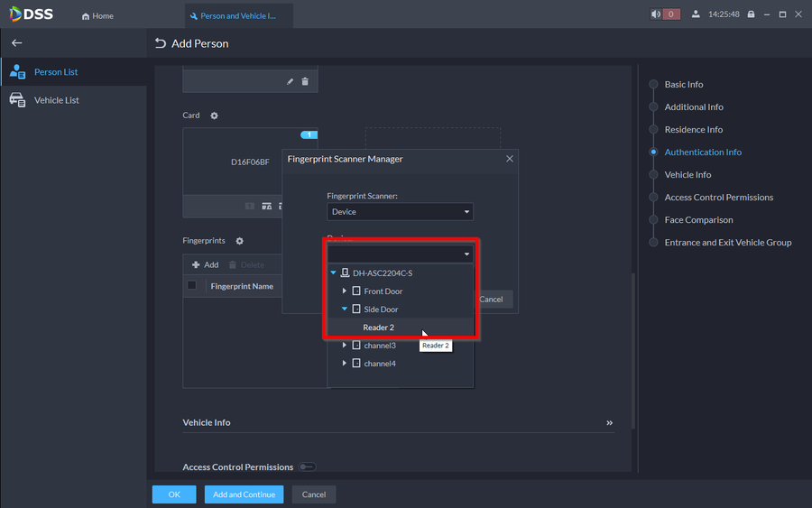This screenshot has height=508, width=812.
Task: Click the trash icon above Card section
Action: (x=305, y=81)
